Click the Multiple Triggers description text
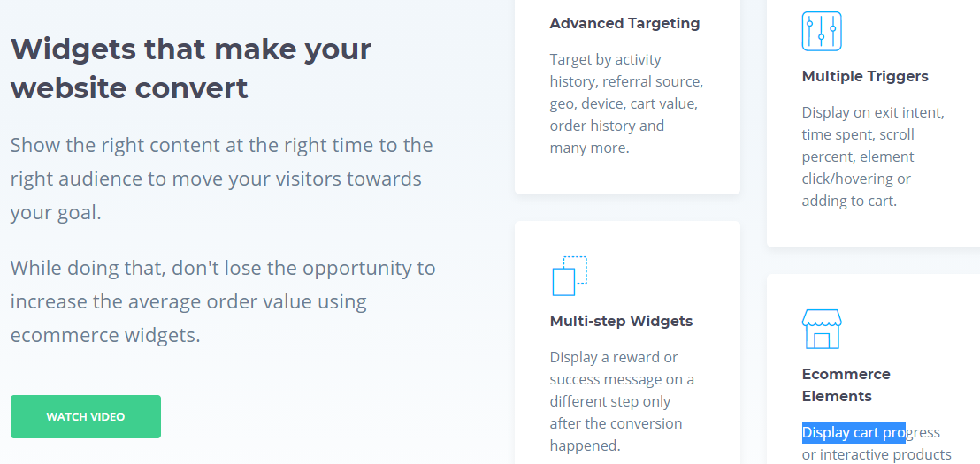 pos(873,156)
